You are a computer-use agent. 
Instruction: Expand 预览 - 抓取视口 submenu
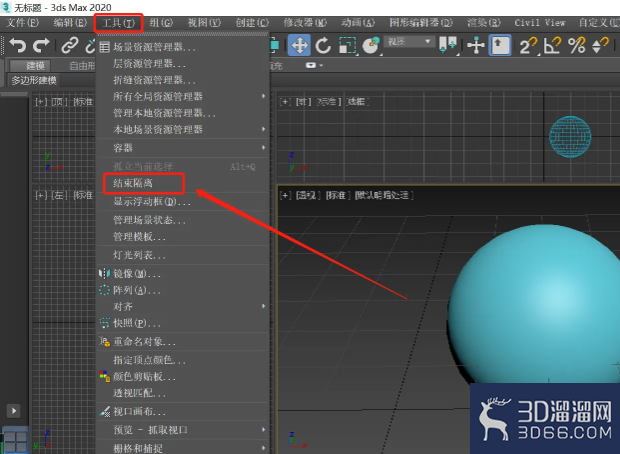pos(183,430)
